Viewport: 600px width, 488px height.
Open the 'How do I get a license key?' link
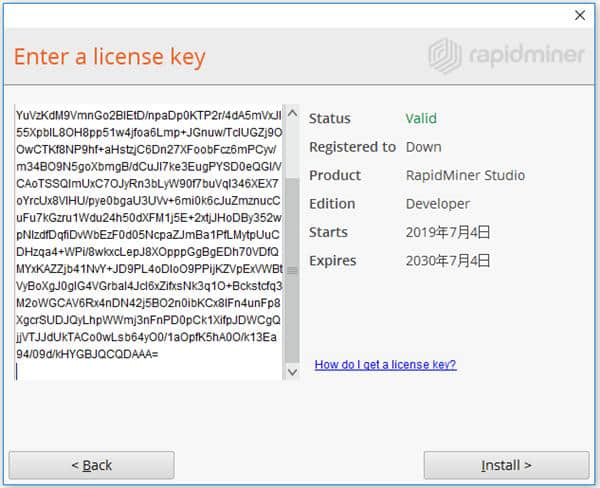point(385,365)
